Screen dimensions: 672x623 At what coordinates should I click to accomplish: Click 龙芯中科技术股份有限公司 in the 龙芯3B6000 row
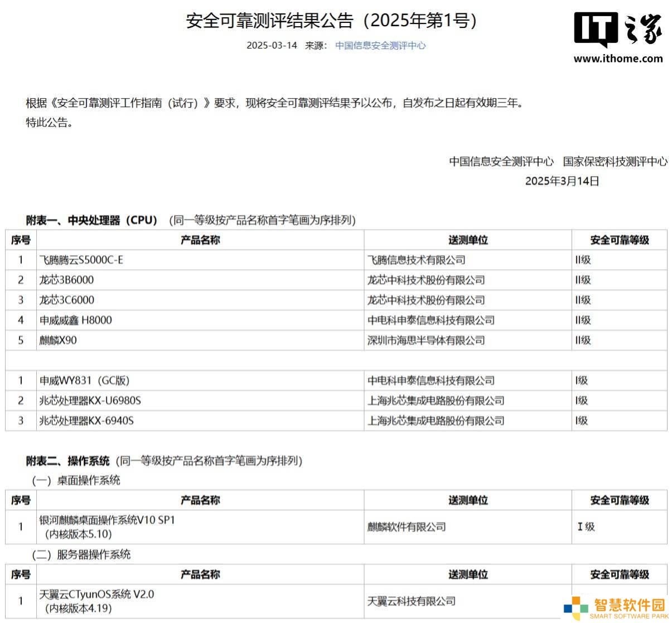click(x=468, y=280)
